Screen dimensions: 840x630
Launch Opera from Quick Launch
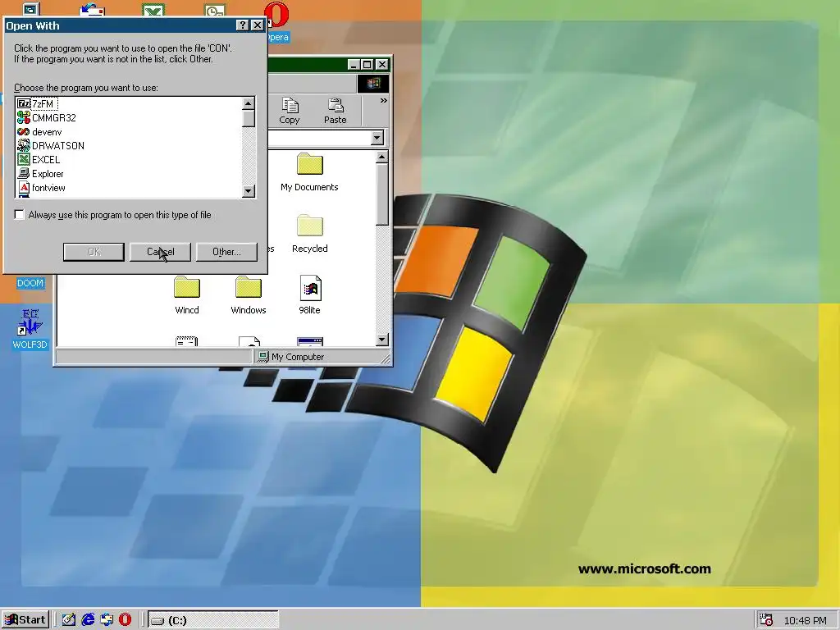tap(125, 620)
